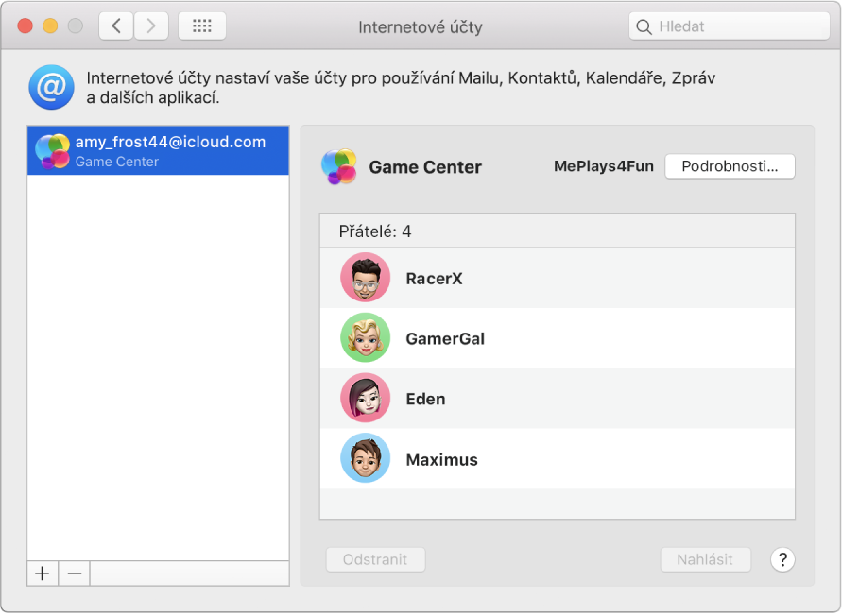The image size is (842, 616).
Task: Select amy_frost44@icloud.com account row
Action: [158, 150]
